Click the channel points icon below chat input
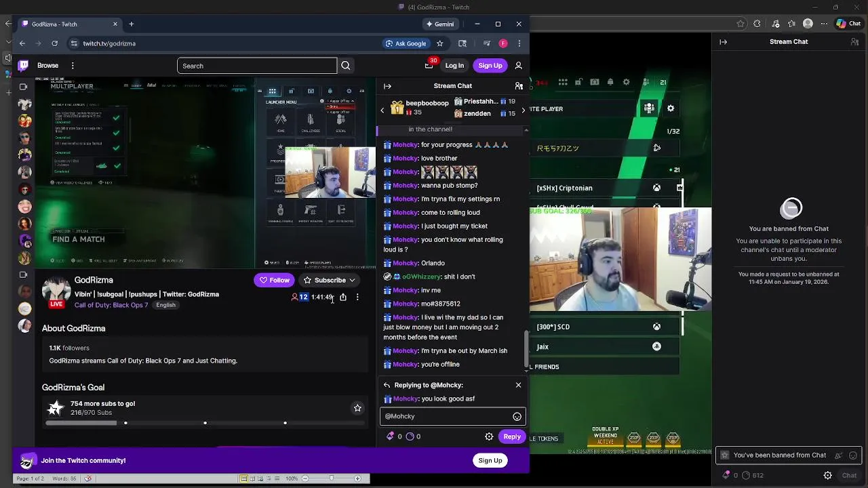This screenshot has width=868, height=488. (410, 436)
